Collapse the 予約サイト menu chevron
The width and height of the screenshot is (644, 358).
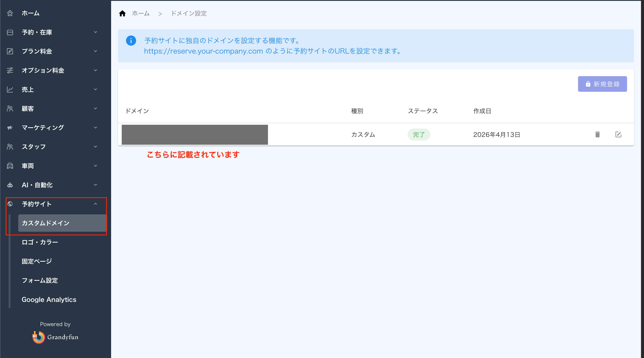pyautogui.click(x=95, y=204)
